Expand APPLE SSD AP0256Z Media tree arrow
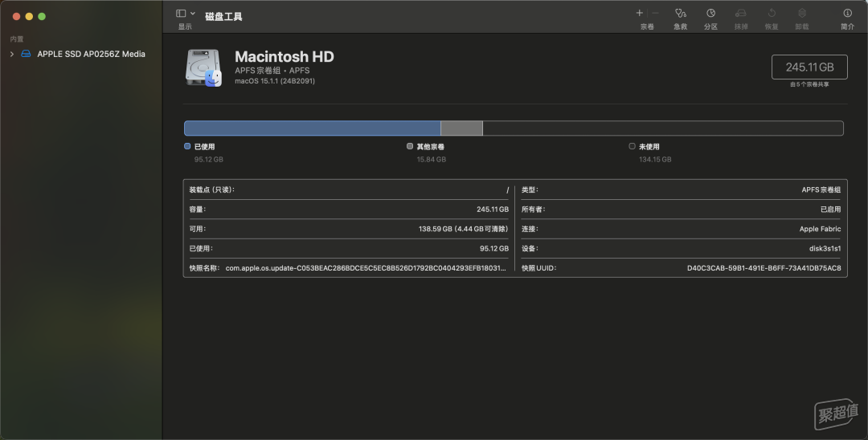Viewport: 868px width, 440px height. (x=11, y=54)
